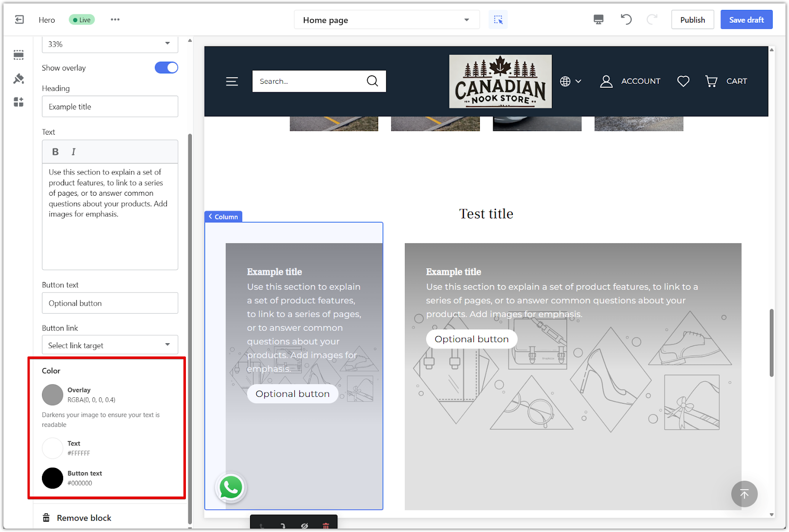The width and height of the screenshot is (789, 532).
Task: Open the three-dots more actions menu
Action: click(x=115, y=20)
